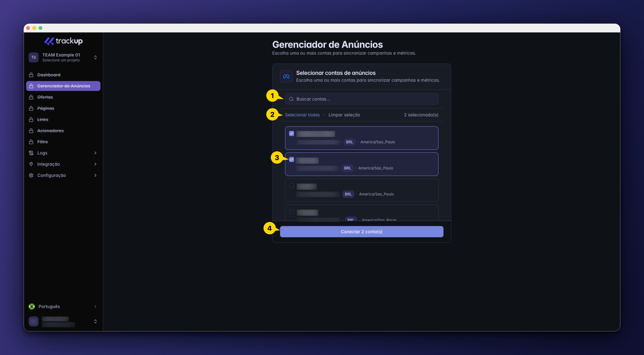Open Links in sidebar
The image size is (644, 355).
click(63, 119)
